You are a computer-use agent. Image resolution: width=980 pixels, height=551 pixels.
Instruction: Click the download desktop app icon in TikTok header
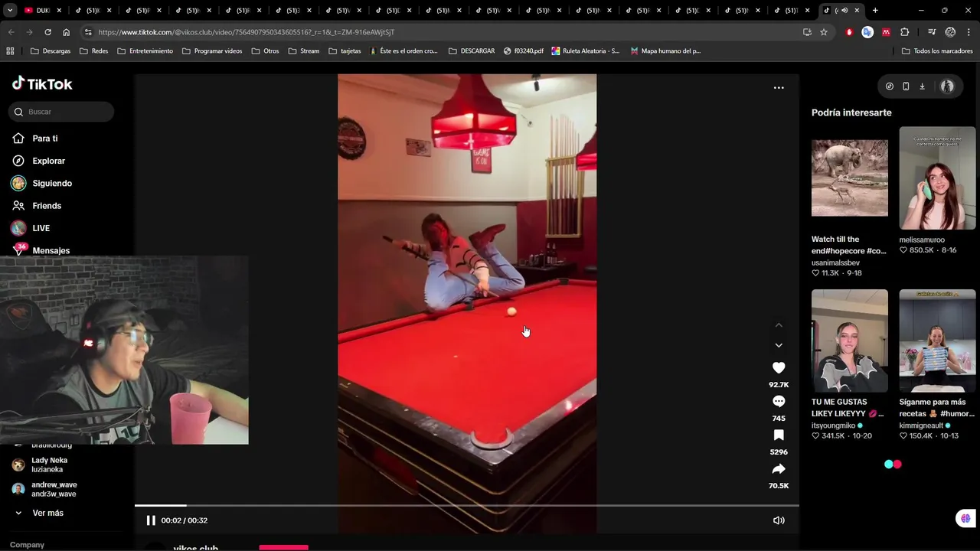click(x=922, y=86)
